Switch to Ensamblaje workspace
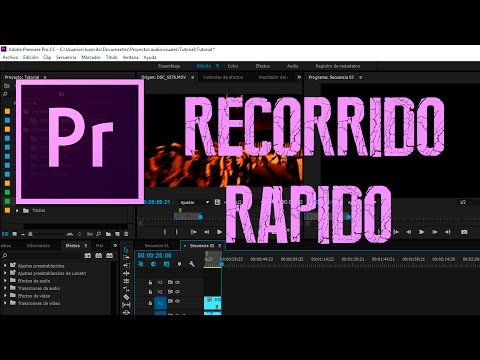Image resolution: width=480 pixels, height=360 pixels. coord(169,66)
